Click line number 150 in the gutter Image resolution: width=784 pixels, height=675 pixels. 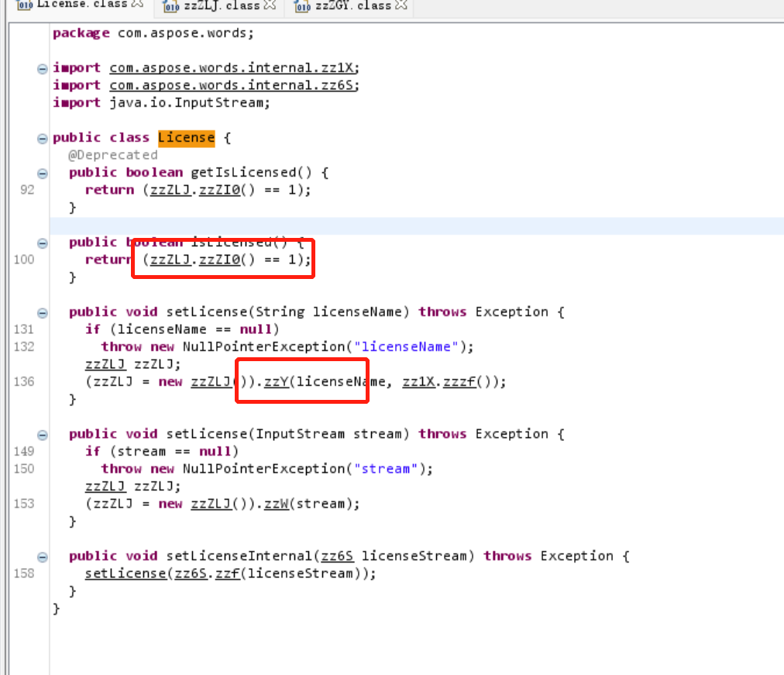coord(24,469)
